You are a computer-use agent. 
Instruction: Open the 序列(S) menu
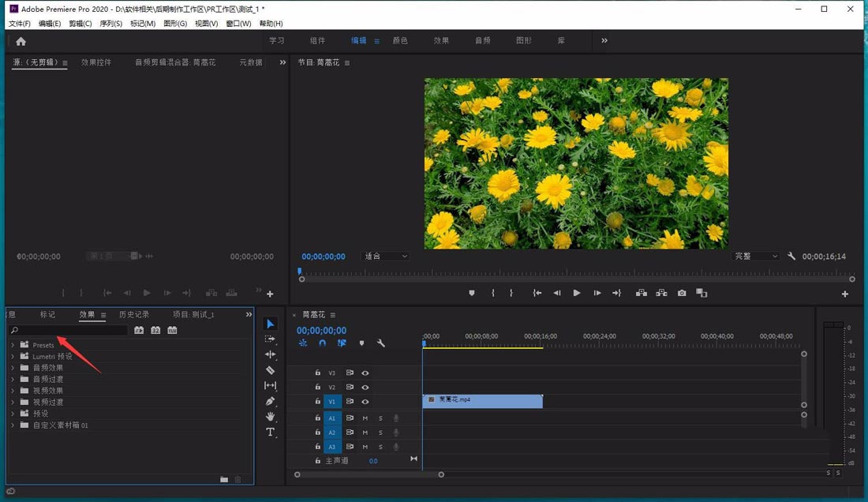pyautogui.click(x=111, y=24)
